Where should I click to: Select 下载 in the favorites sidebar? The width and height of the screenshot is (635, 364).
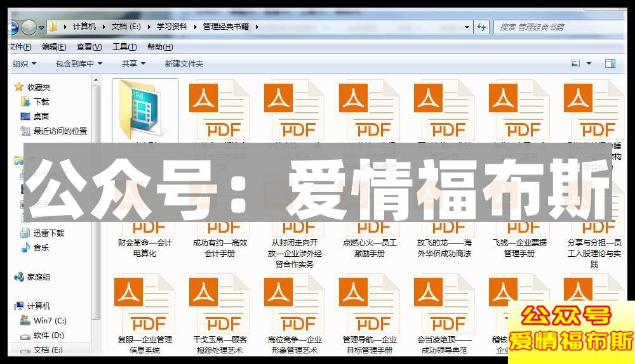pos(41,101)
